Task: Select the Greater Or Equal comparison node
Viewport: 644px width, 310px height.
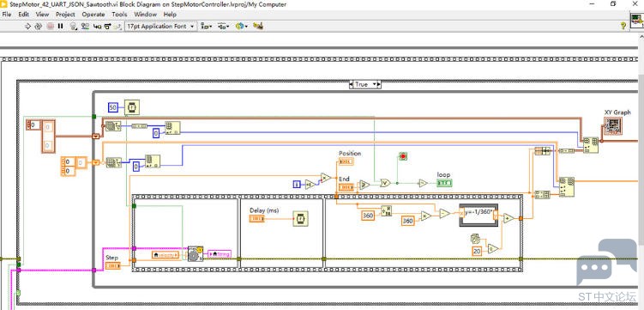Action: (364, 185)
